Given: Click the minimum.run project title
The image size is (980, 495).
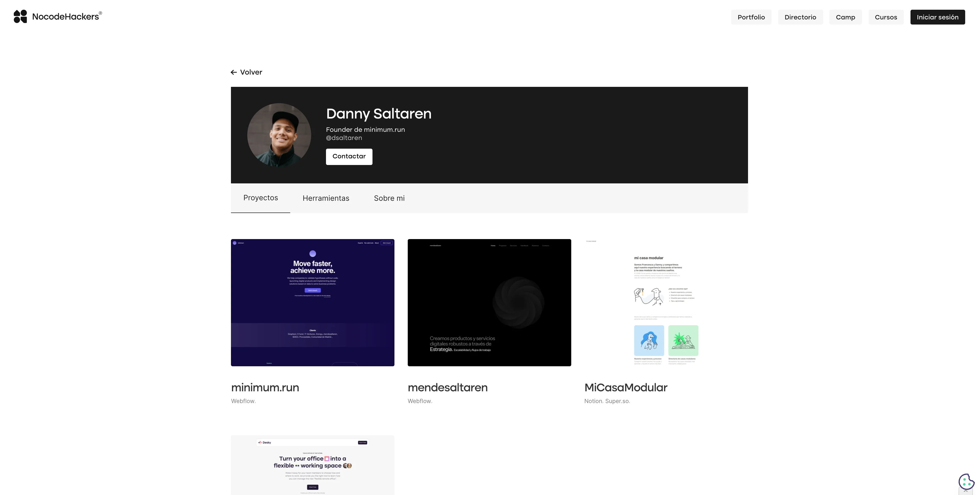Looking at the screenshot, I should [265, 387].
